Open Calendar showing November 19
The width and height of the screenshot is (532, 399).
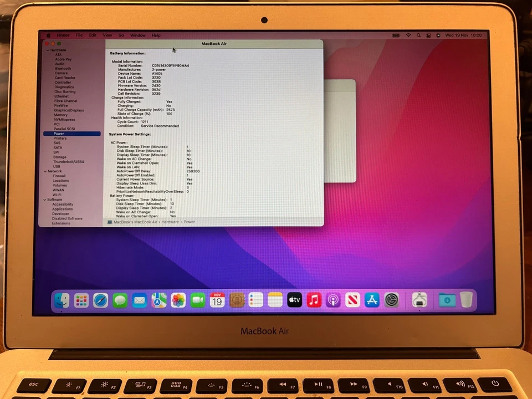(217, 300)
